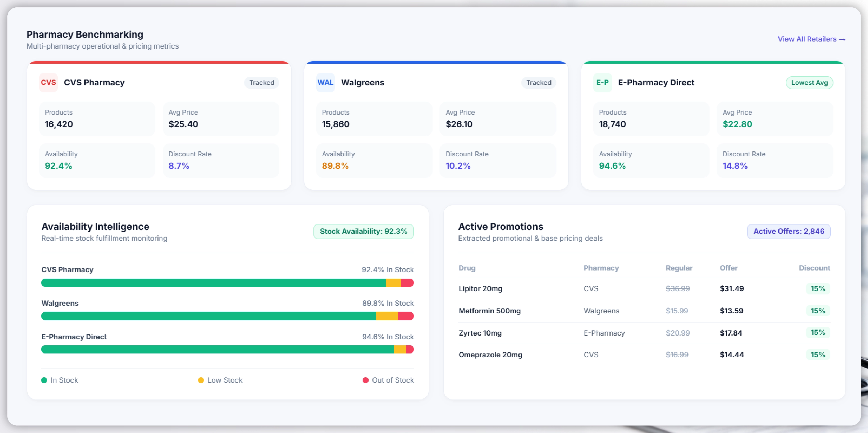Click Zyrtec offer price $17.84
This screenshot has width=868, height=433.
tap(731, 333)
